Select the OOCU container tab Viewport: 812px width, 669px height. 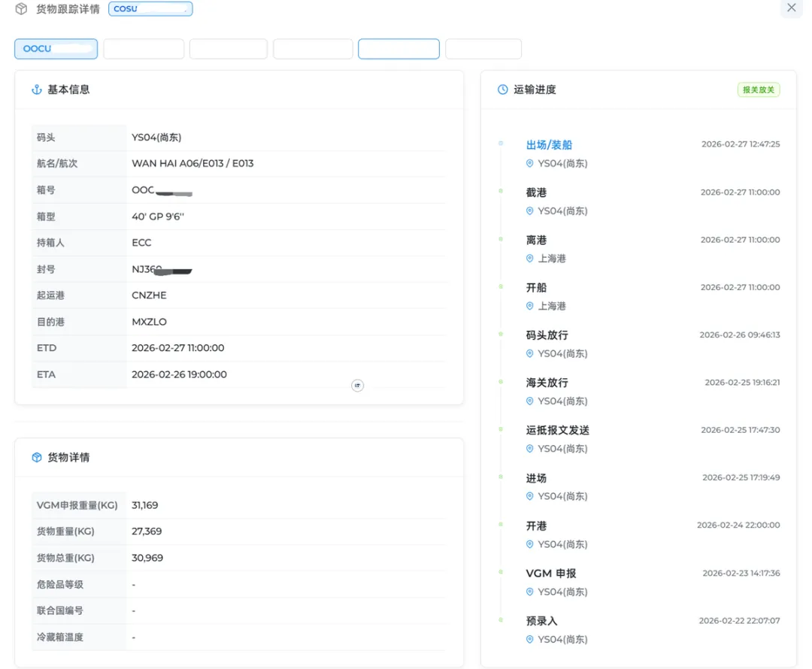click(56, 49)
